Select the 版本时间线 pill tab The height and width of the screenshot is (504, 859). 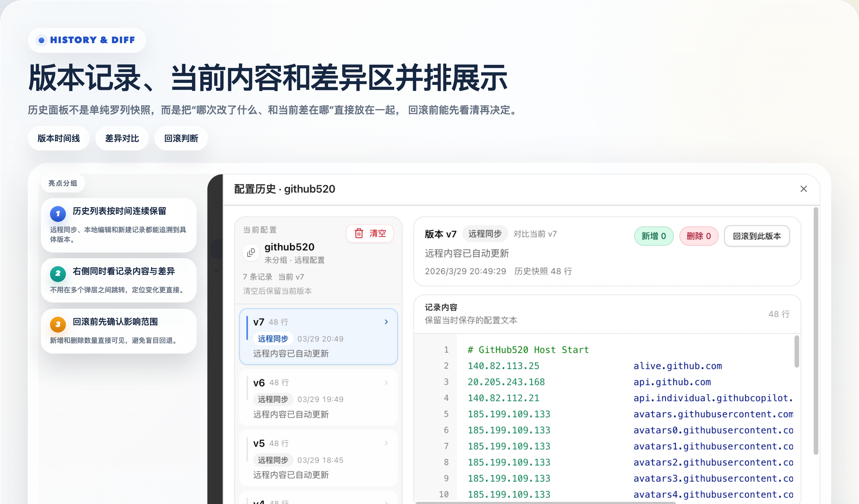pos(59,138)
